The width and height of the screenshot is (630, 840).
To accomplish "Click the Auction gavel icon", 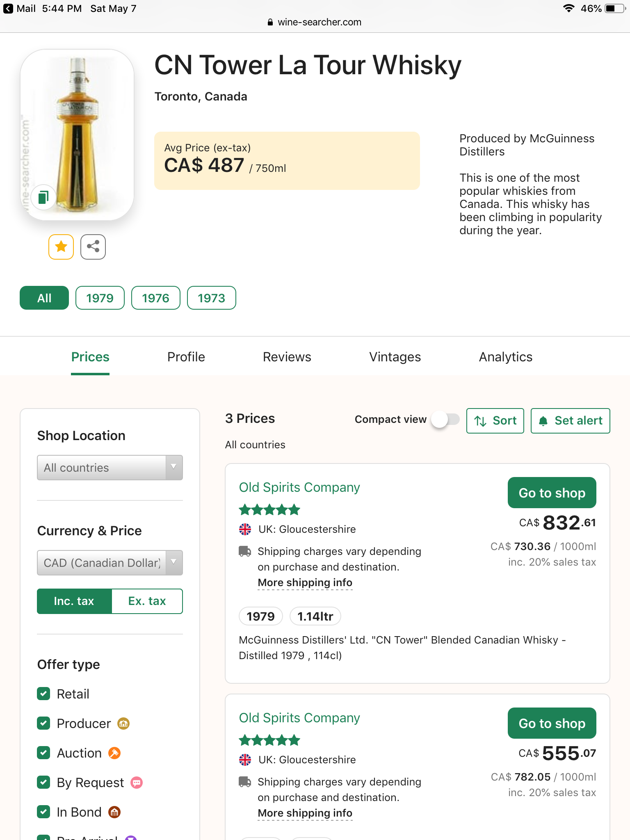I will (x=114, y=753).
